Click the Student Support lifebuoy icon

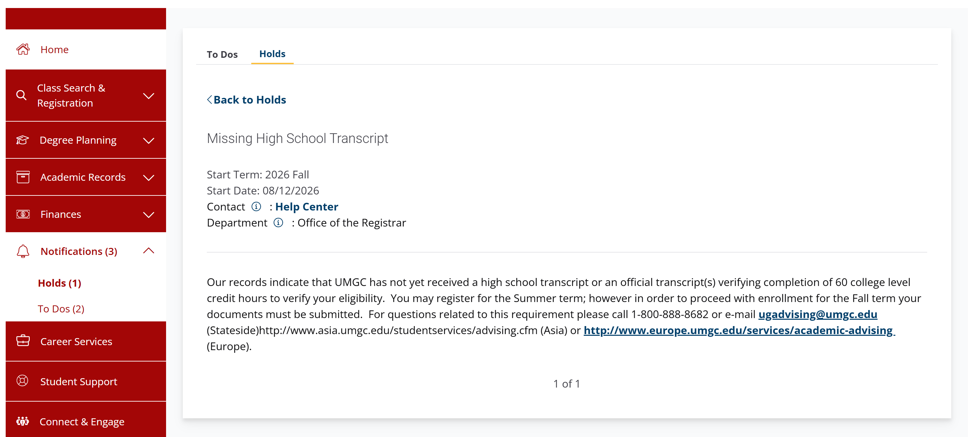22,381
